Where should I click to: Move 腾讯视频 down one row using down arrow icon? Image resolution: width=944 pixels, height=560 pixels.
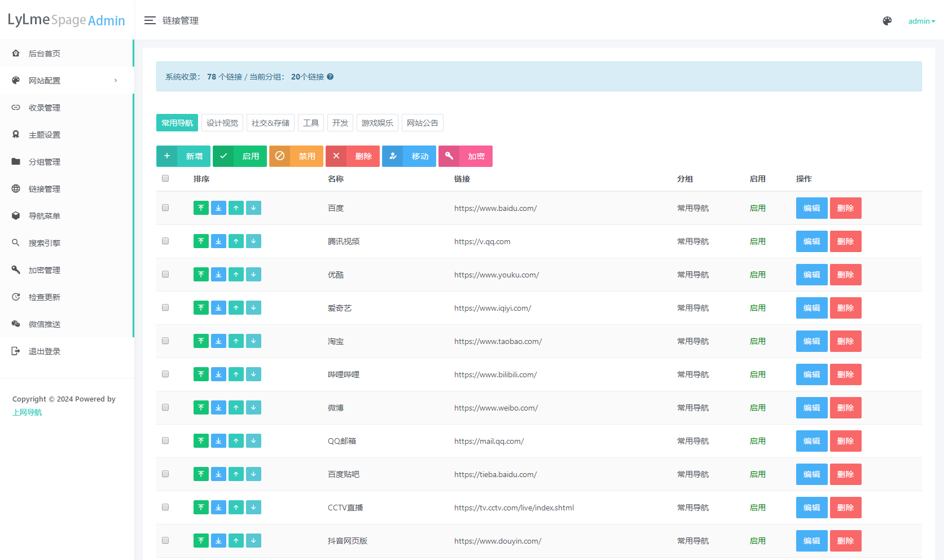[253, 241]
